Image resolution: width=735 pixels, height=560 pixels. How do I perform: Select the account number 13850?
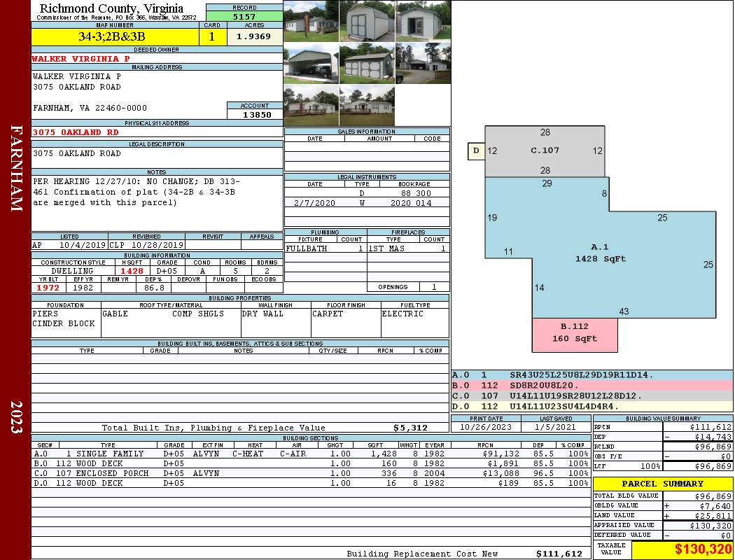[x=255, y=114]
